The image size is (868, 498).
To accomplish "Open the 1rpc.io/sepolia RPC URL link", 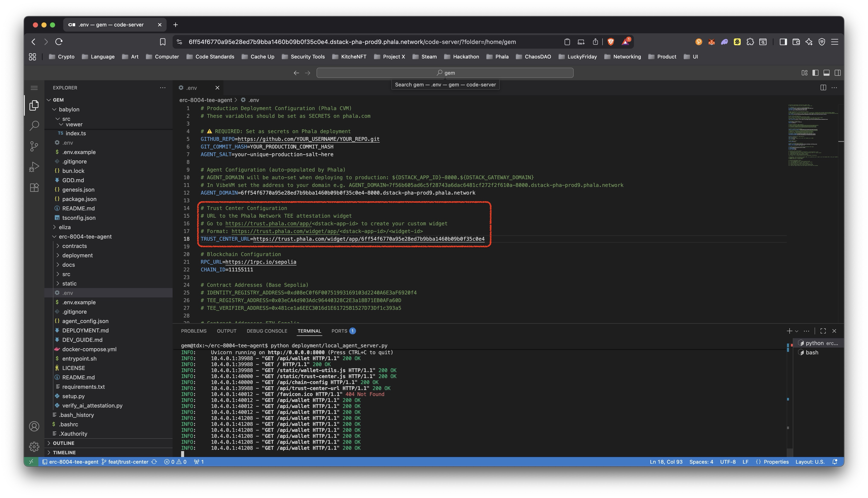I will point(261,262).
